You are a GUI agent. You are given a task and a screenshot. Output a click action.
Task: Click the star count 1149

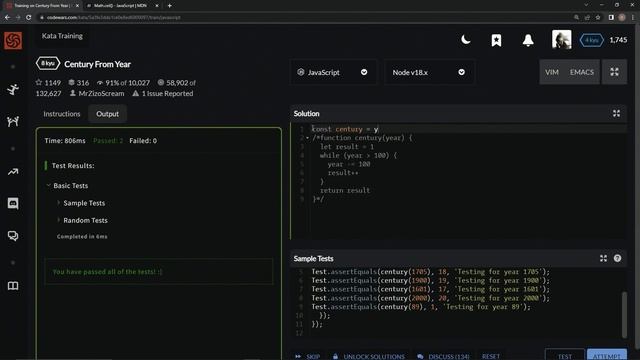point(48,83)
